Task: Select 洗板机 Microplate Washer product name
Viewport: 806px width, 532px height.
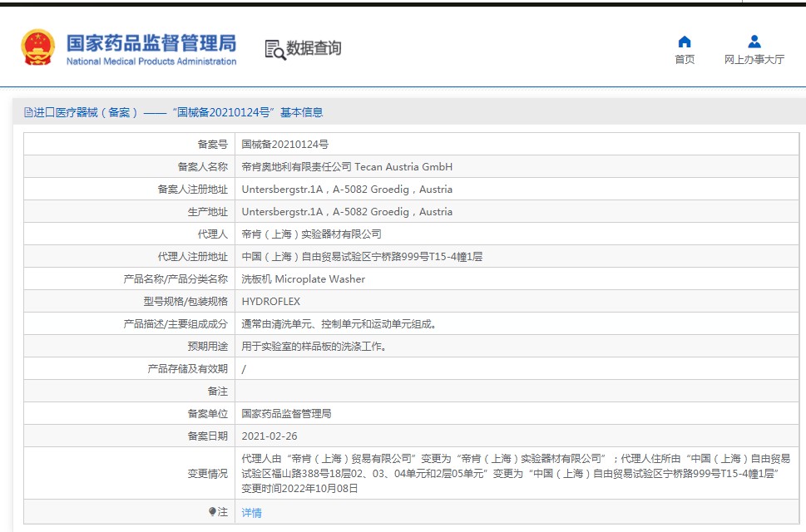Action: (304, 279)
